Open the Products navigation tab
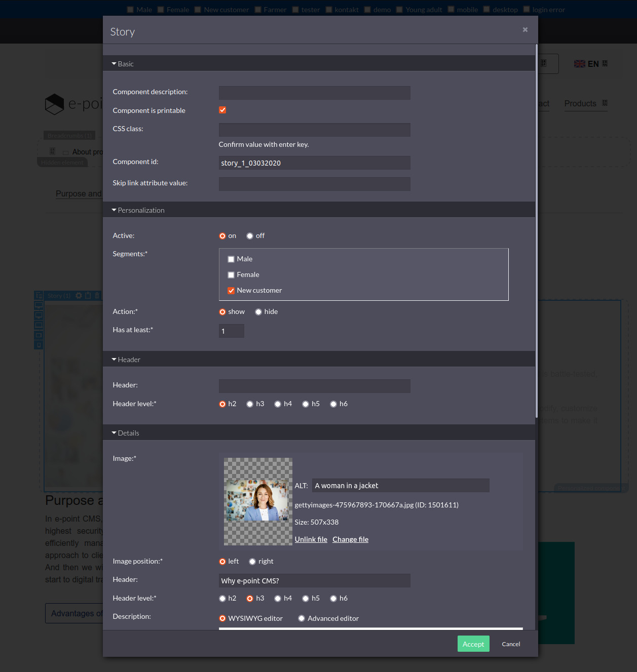The height and width of the screenshot is (672, 637). (580, 103)
